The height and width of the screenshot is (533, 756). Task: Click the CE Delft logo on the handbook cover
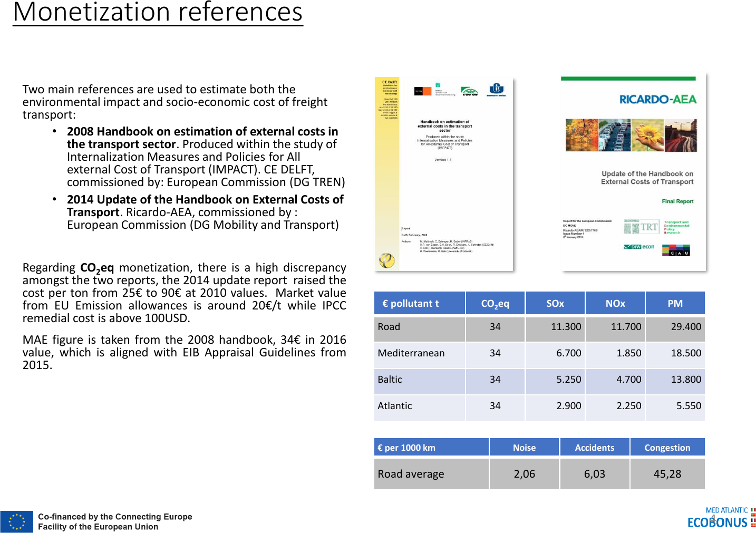coord(390,83)
